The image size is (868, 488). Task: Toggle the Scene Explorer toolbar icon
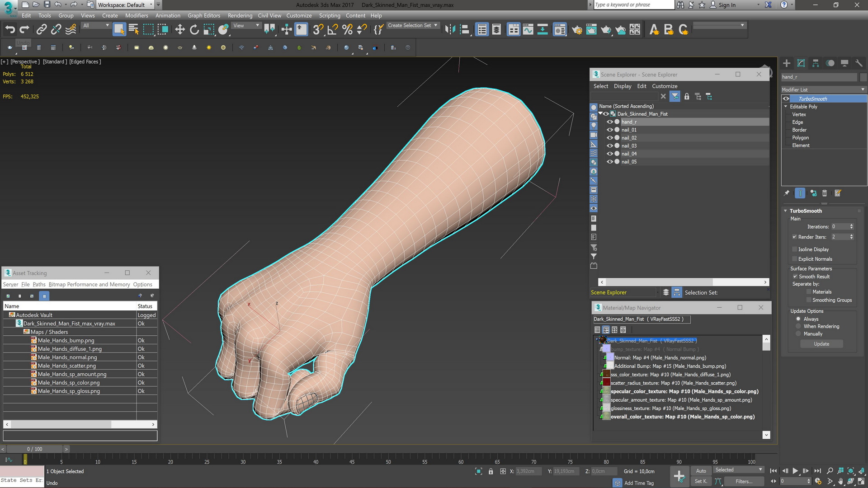482,29
